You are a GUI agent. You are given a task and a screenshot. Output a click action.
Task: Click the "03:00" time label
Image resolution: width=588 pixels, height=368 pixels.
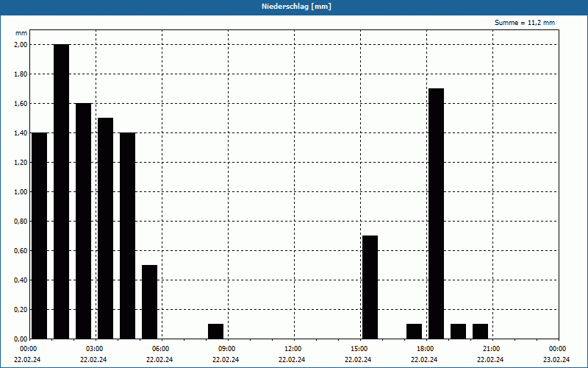(x=95, y=349)
